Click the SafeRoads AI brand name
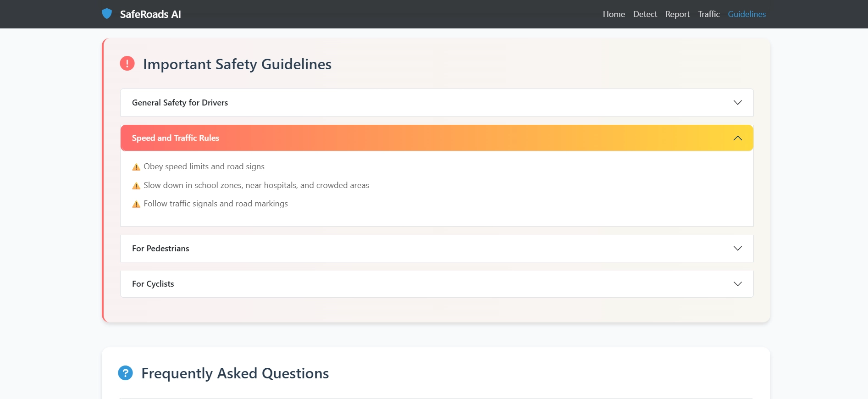The height and width of the screenshot is (399, 868). coord(150,14)
